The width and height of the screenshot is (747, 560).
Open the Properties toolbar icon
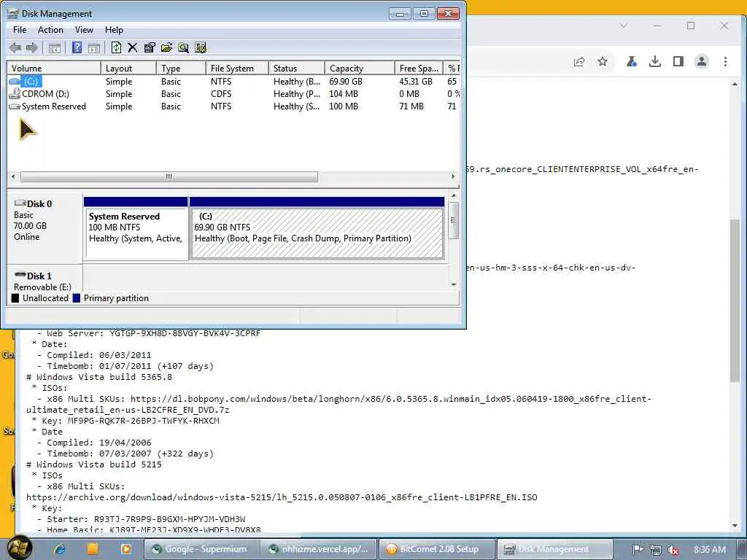(150, 47)
